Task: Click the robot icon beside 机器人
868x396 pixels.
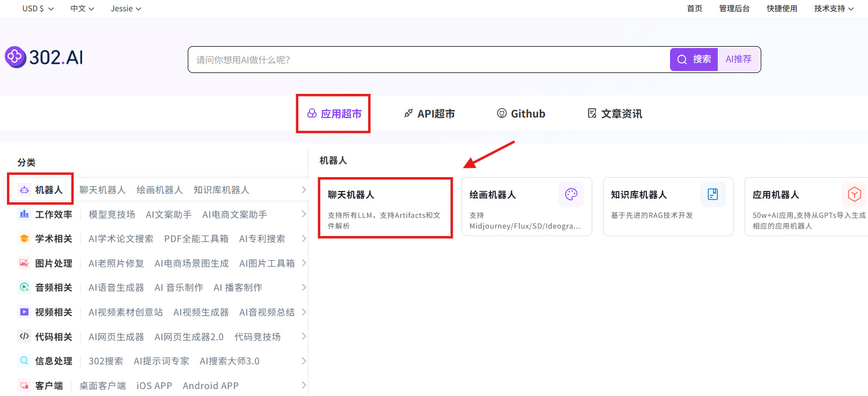Action: (24, 190)
